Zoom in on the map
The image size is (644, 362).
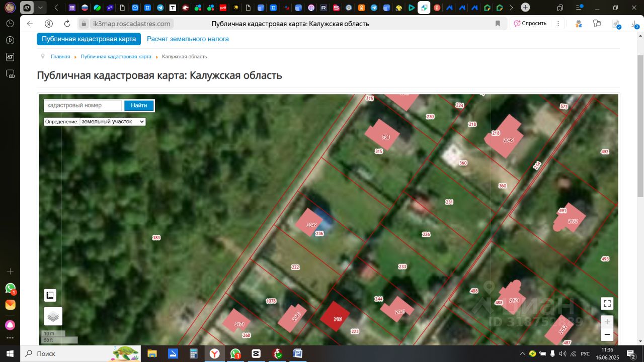607,322
